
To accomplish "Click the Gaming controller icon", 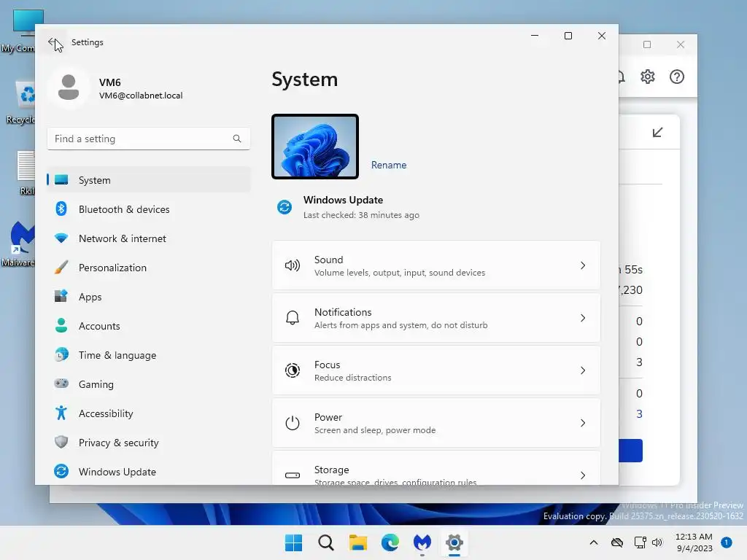I will 61,384.
